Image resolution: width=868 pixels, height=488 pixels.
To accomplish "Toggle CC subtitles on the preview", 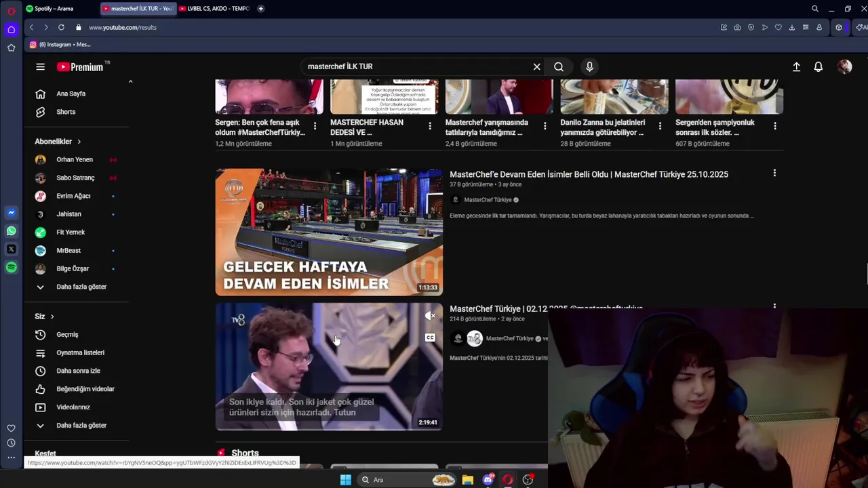I will coord(430,338).
